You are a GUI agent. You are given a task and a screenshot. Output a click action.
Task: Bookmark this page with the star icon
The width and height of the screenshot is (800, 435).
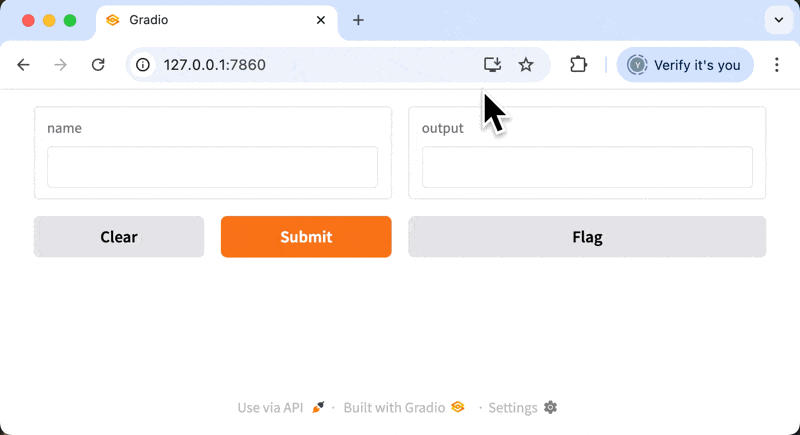click(526, 65)
